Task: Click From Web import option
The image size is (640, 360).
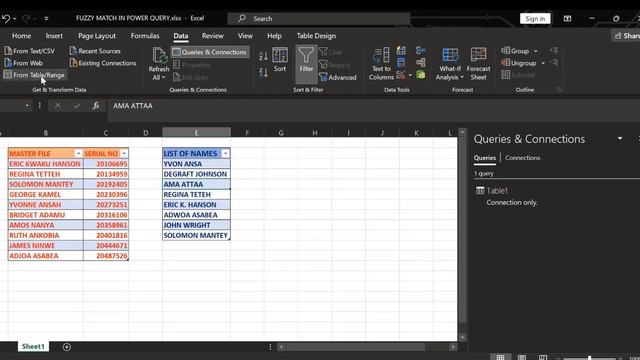Action: tap(23, 63)
